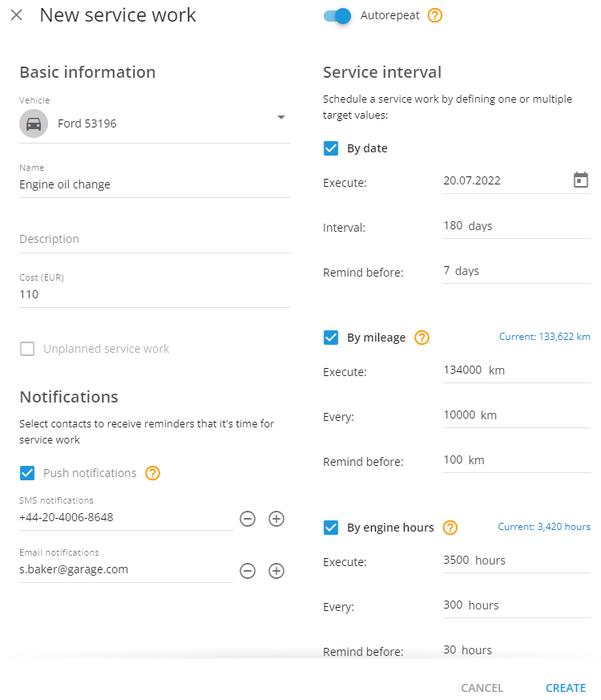Click the calendar icon beside Execute date
This screenshot has width=601, height=700.
[581, 180]
